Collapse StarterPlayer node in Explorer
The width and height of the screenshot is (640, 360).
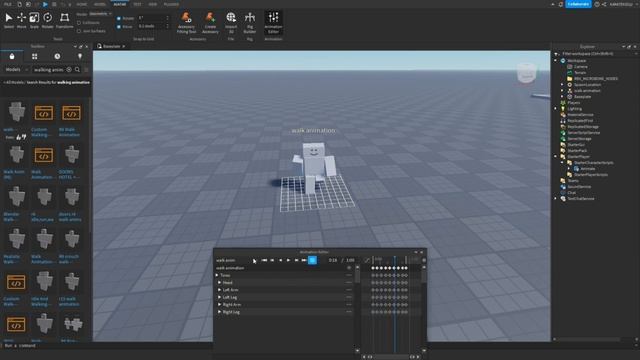556,156
